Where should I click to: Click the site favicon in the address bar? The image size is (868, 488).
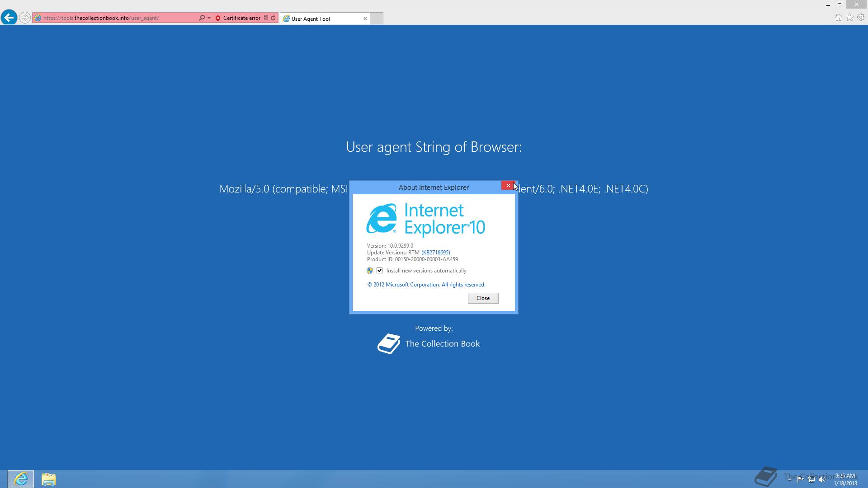(38, 18)
